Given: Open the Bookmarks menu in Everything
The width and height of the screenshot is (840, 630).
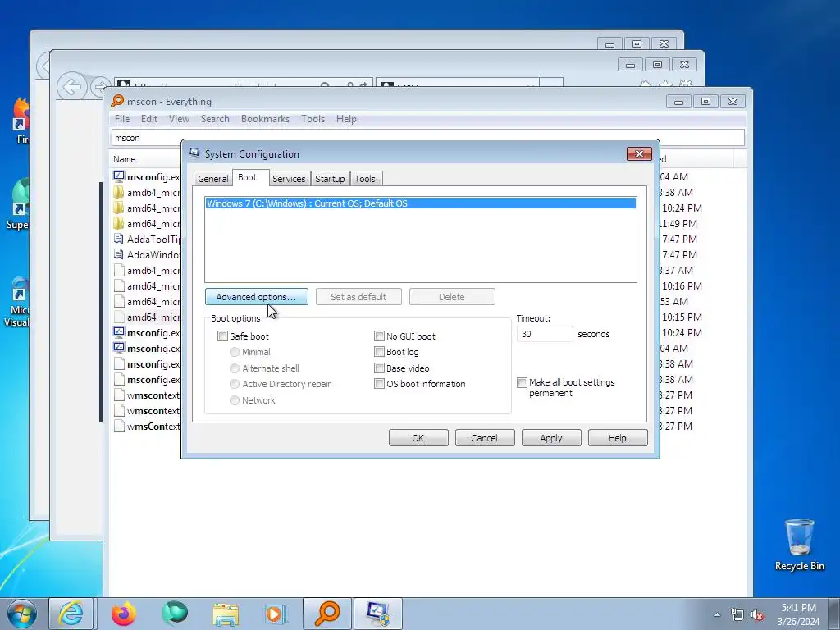Looking at the screenshot, I should coord(265,119).
